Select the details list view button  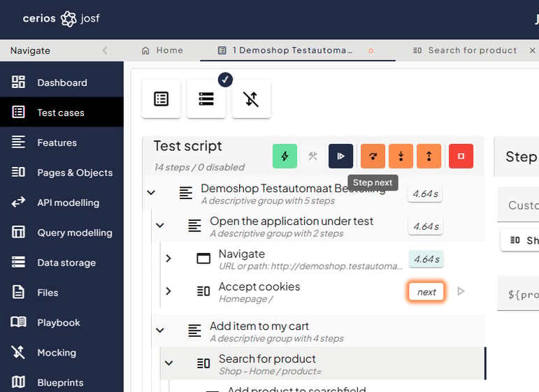pos(161,99)
